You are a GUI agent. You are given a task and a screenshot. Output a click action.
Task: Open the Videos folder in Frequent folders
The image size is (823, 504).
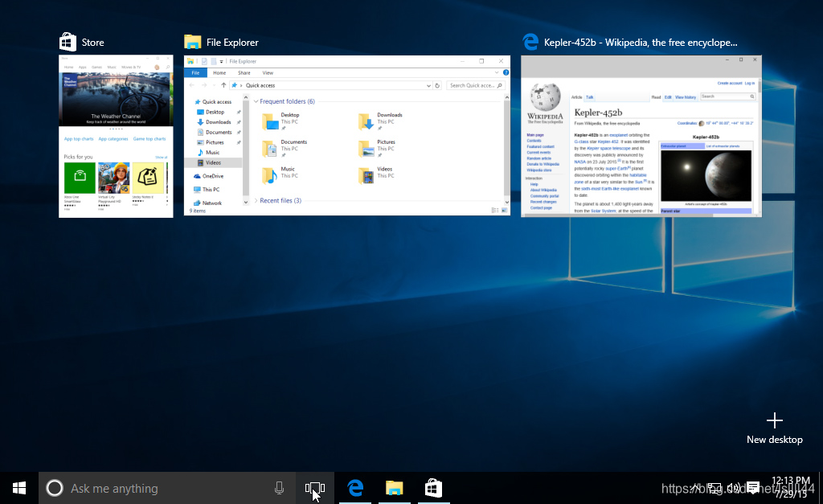(x=376, y=175)
